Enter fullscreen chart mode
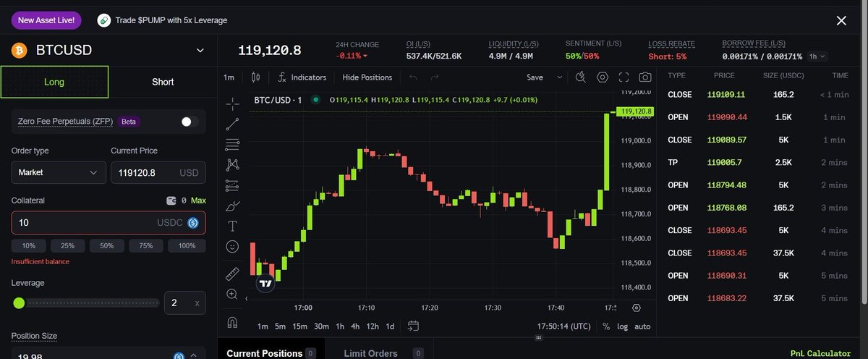Screen dimensions: 868x359 (624, 77)
